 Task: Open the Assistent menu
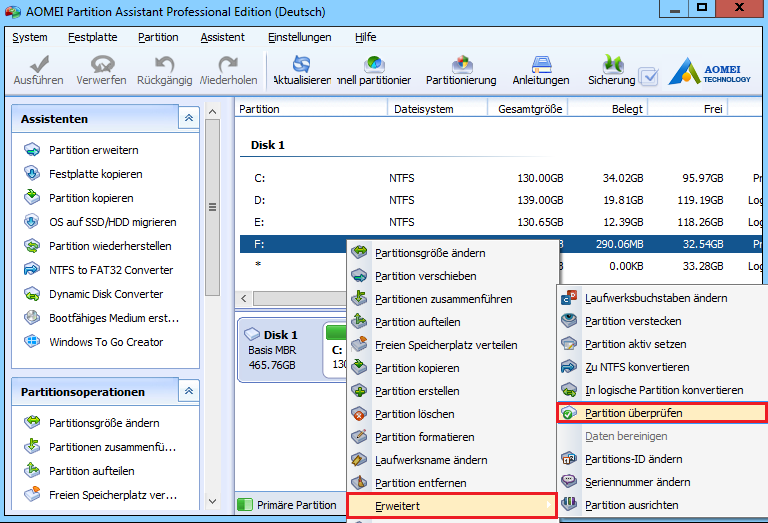coord(222,37)
